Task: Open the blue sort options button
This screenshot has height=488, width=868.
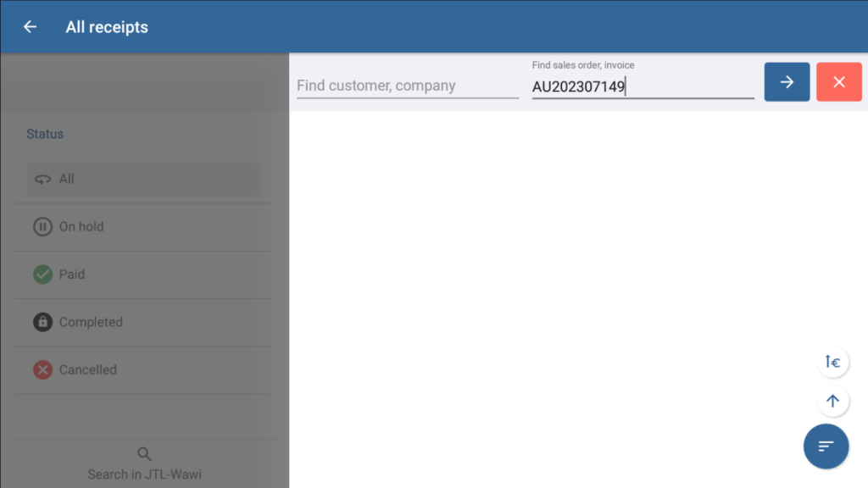Action: 826,446
